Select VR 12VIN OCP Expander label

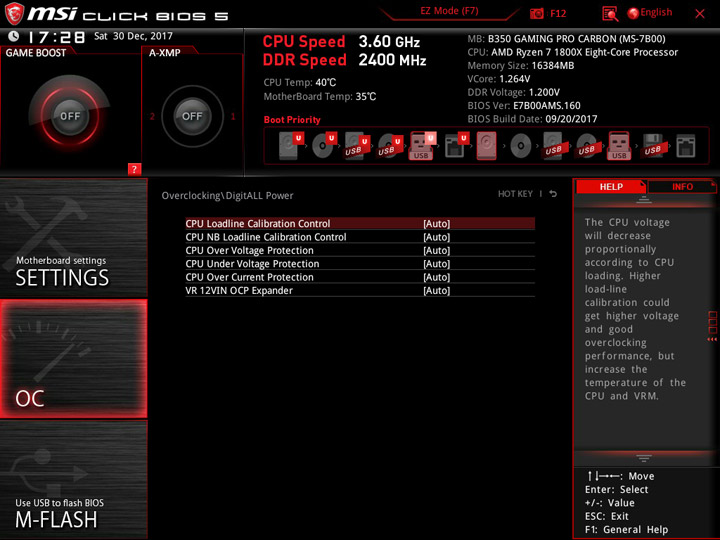point(239,290)
